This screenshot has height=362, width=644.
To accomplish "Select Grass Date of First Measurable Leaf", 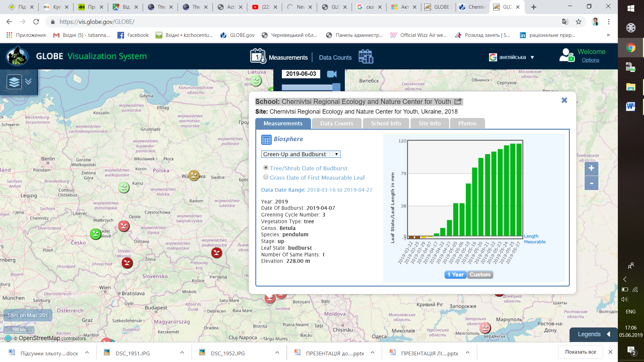I will [x=266, y=177].
